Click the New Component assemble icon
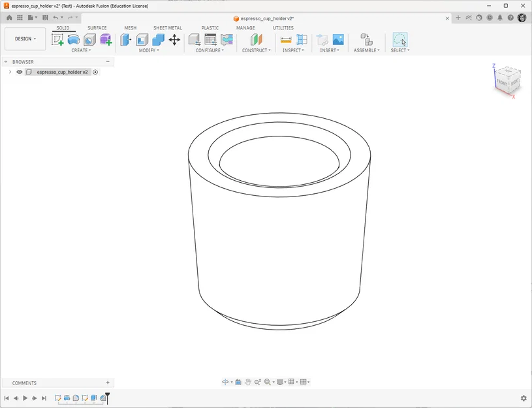532x408 pixels. coord(366,40)
